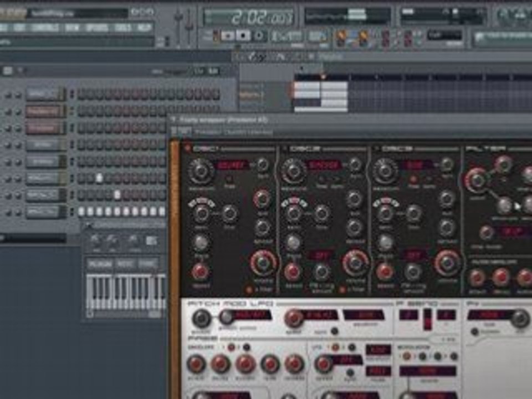Screen dimensions: 532x399
Task: Open the OSC2 waveform display selector
Action: (324, 166)
